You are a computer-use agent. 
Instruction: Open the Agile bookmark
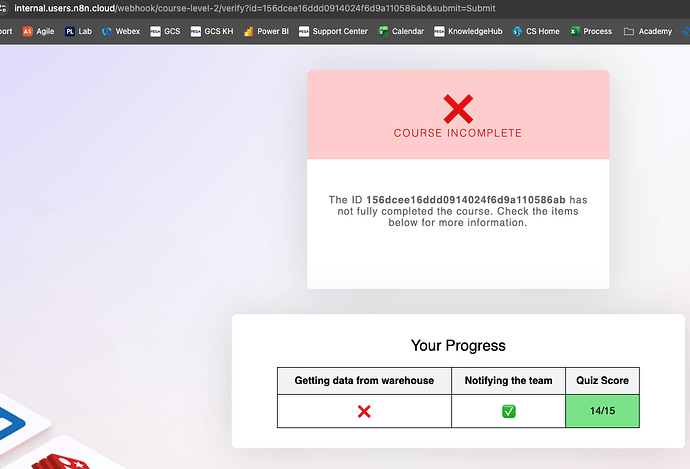pos(38,31)
